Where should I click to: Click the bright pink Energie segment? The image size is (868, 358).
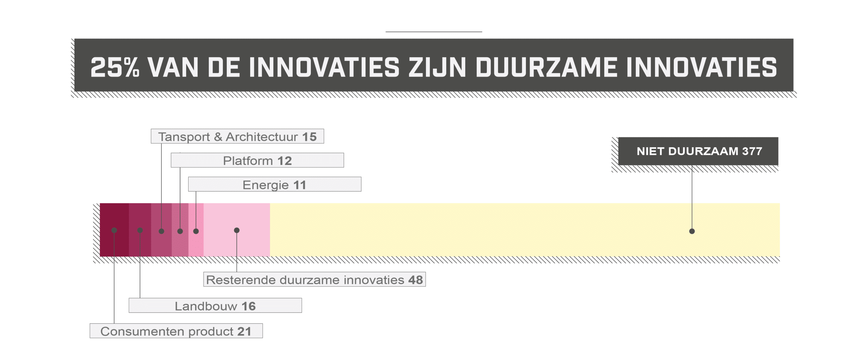click(x=196, y=230)
